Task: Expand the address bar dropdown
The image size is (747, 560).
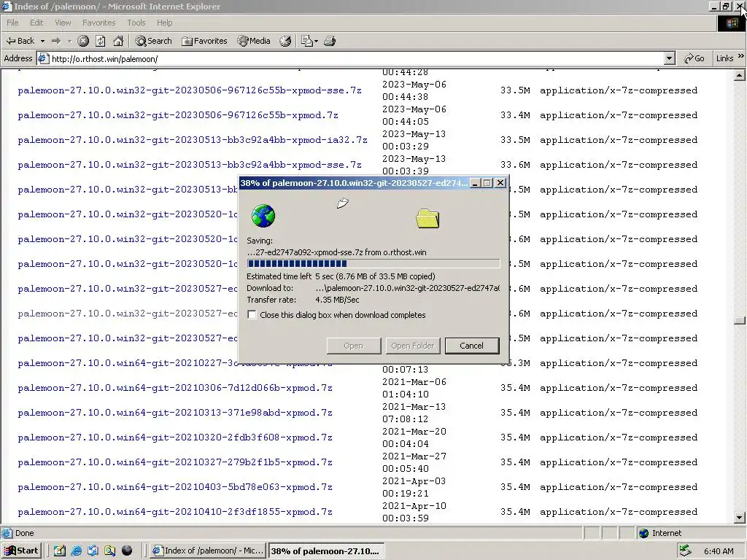Action: coord(670,58)
